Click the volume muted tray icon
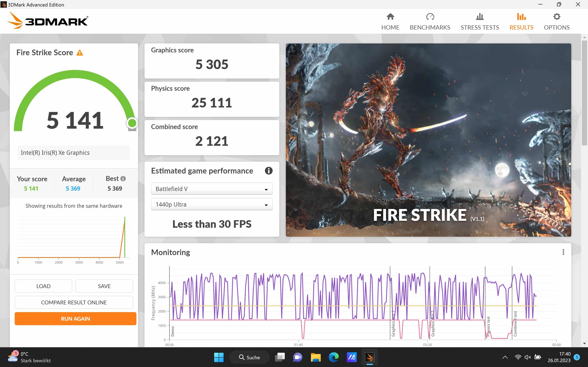The width and height of the screenshot is (588, 367). (528, 357)
